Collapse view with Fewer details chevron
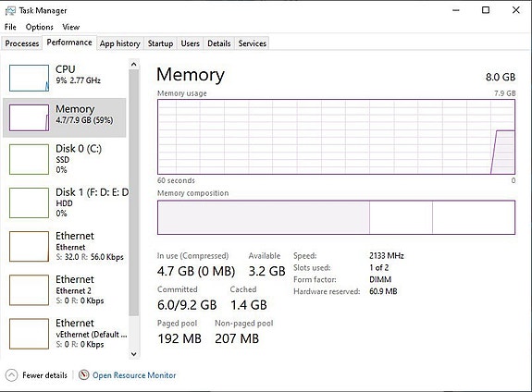Screen dimensions: 532x392 (11, 375)
